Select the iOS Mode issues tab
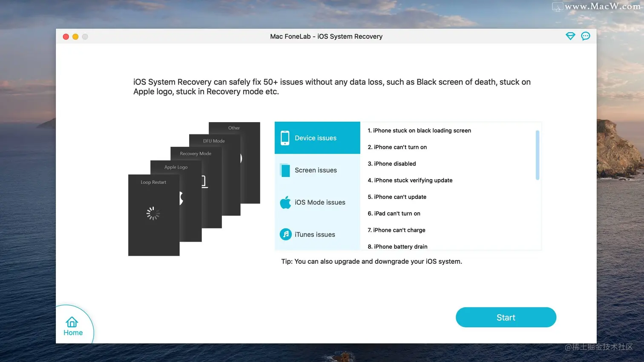This screenshot has width=644, height=362. pyautogui.click(x=317, y=202)
